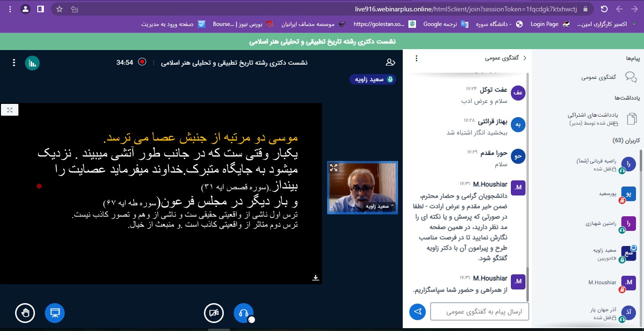The image size is (644, 331).
Task: Click the سعید زاویه webcam thumbnail
Action: pos(363,187)
